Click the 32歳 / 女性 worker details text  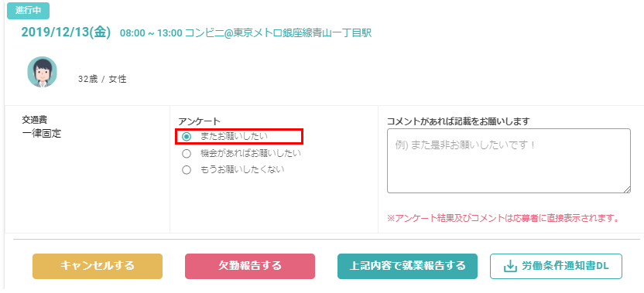pyautogui.click(x=102, y=79)
